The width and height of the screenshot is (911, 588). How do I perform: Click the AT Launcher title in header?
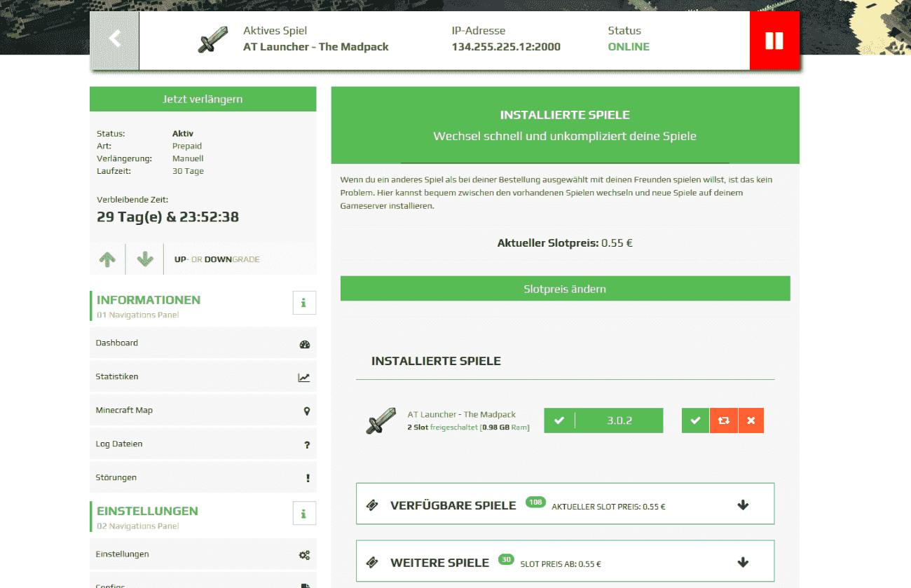tap(315, 47)
